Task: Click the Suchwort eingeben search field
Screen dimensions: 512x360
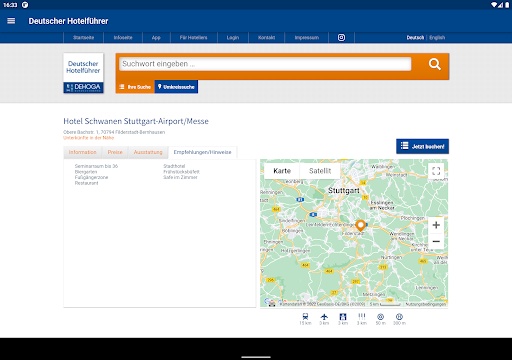Action: point(265,64)
